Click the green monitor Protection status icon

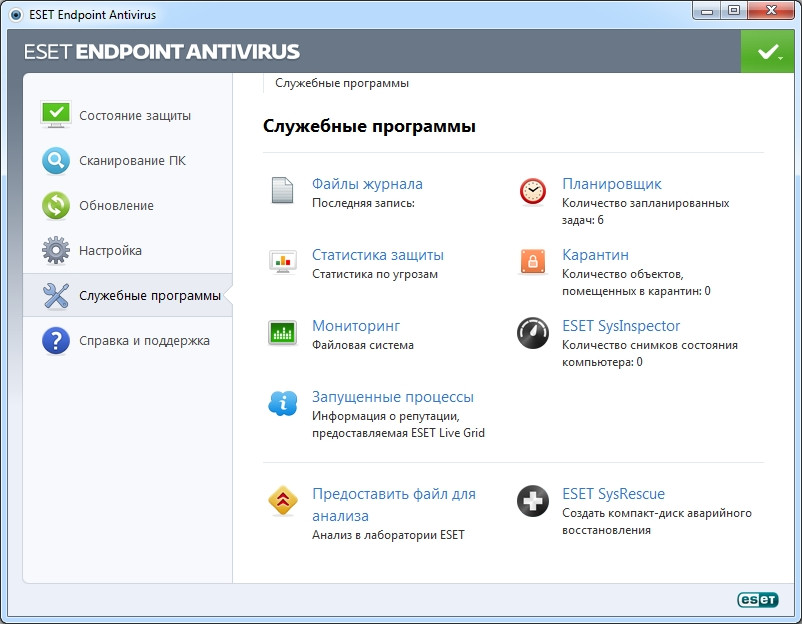click(56, 114)
